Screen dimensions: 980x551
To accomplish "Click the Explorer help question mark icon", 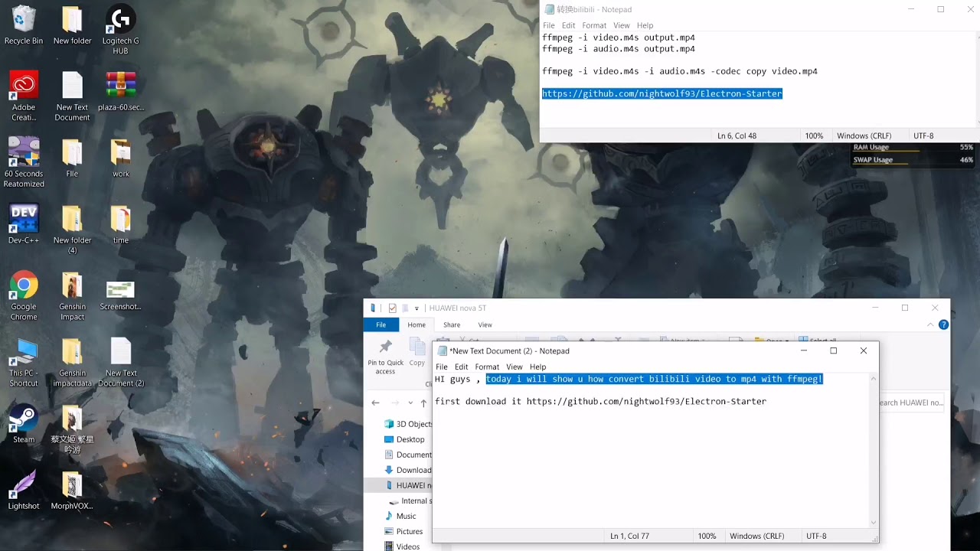I will point(944,324).
